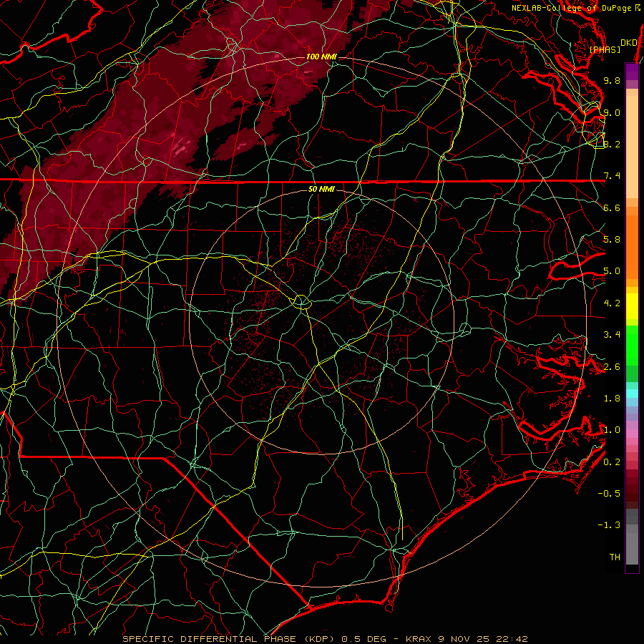
Task: Click the 5.0 scale value
Action: pos(612,271)
